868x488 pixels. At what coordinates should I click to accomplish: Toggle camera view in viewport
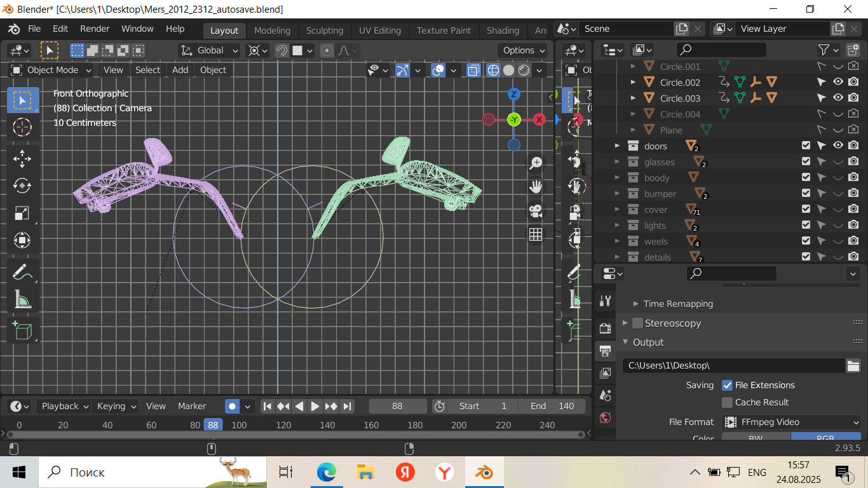tap(536, 210)
